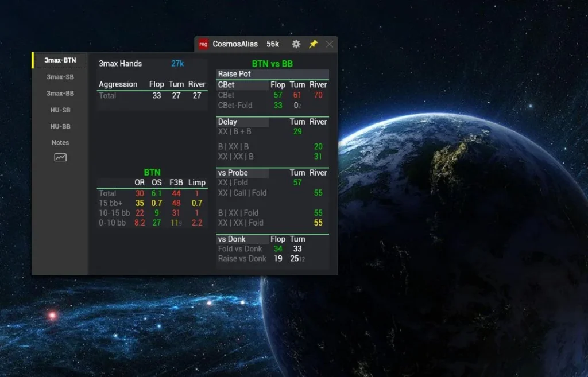Click the 10-15 bb OS value 9

coord(157,213)
